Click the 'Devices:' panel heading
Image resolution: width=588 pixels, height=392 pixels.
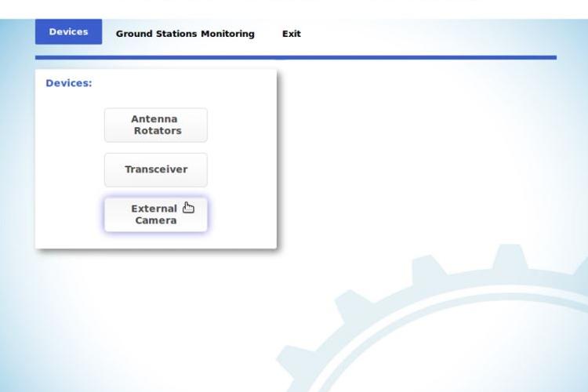click(69, 83)
